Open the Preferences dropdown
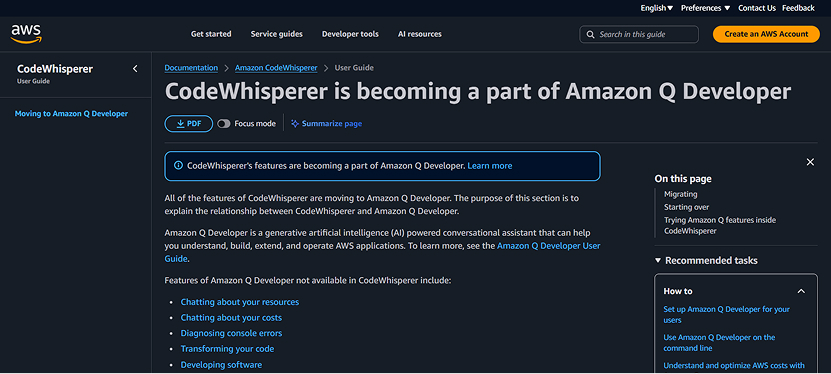 (705, 8)
